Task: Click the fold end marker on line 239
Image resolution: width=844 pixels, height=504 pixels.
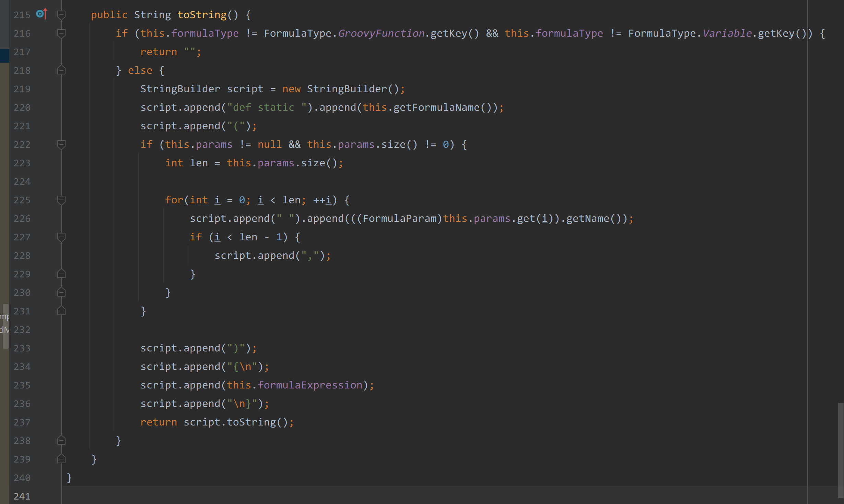Action: tap(61, 459)
